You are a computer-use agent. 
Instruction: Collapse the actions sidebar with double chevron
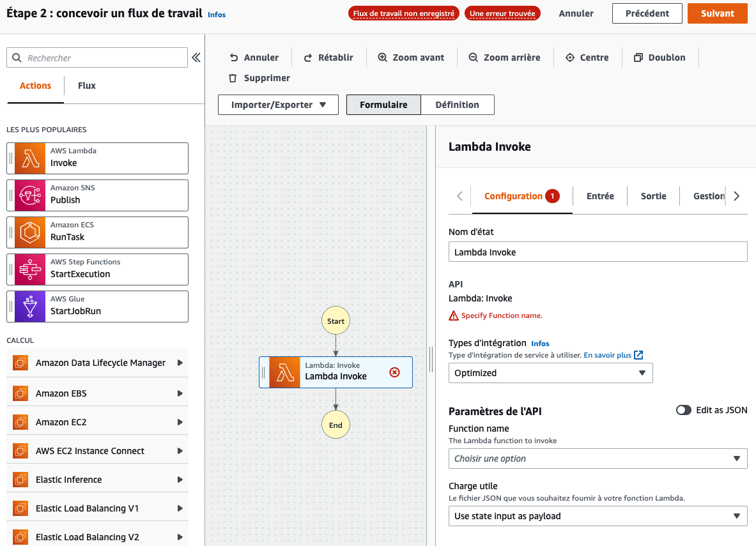(196, 58)
